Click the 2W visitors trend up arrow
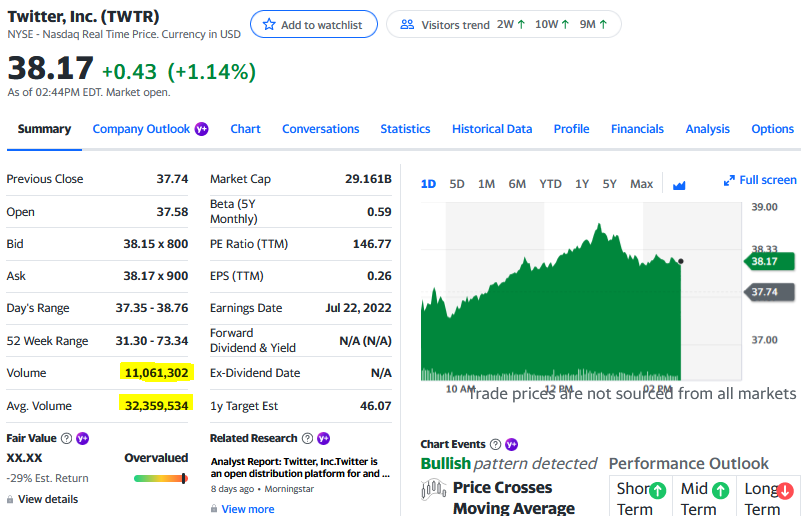Viewport: 801px width, 516px height. [521, 25]
